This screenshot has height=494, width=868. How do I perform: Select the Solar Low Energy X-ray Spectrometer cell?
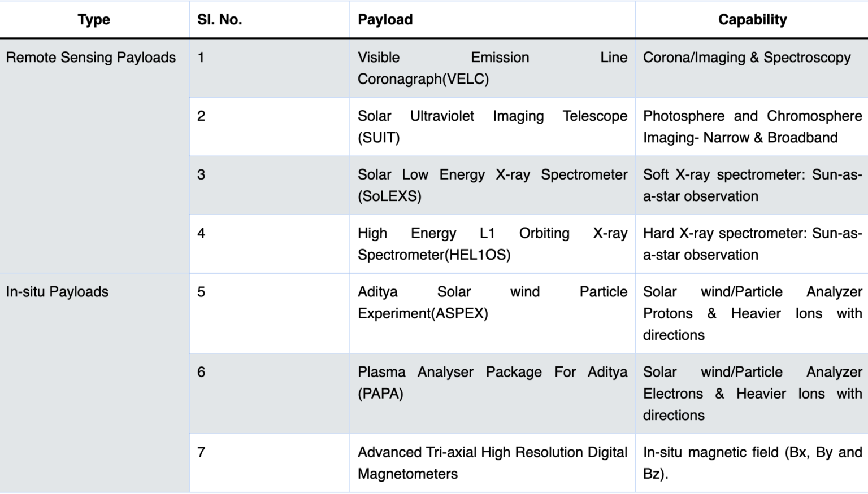coord(492,186)
